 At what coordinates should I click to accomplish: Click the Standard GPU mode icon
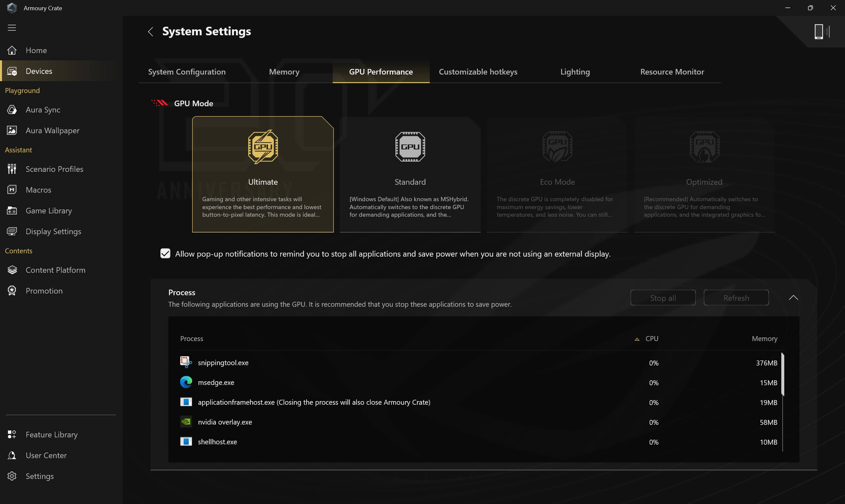click(x=410, y=147)
